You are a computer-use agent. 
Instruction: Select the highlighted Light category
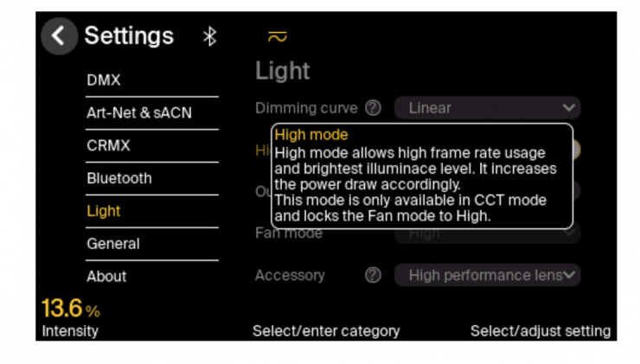[x=104, y=211]
